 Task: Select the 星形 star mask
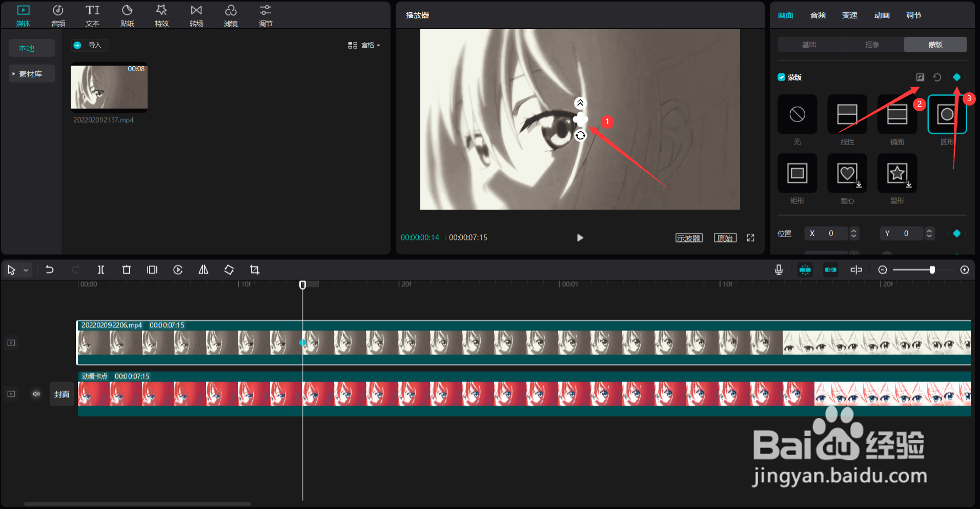(897, 173)
